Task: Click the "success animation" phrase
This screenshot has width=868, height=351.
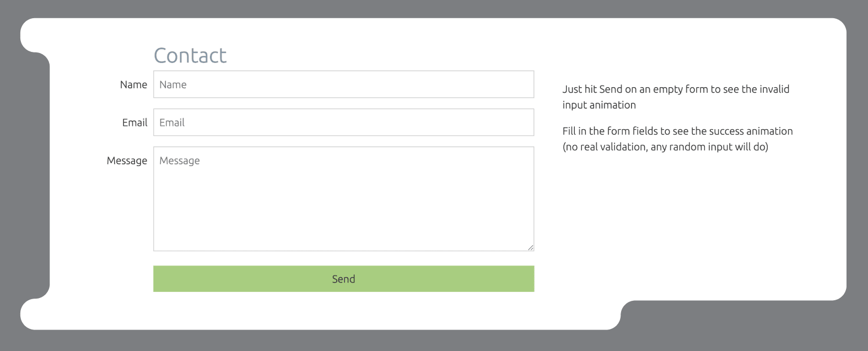Action: click(x=751, y=131)
